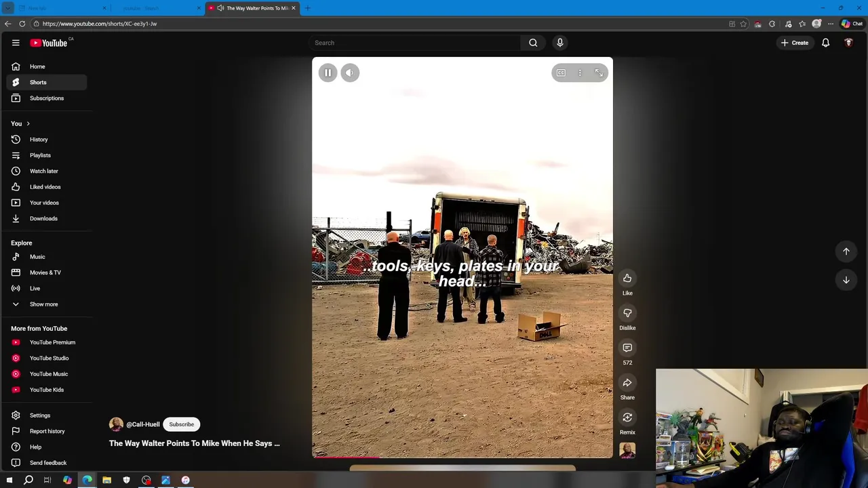
Task: Subscribe to @Call-Huell
Action: (x=182, y=424)
